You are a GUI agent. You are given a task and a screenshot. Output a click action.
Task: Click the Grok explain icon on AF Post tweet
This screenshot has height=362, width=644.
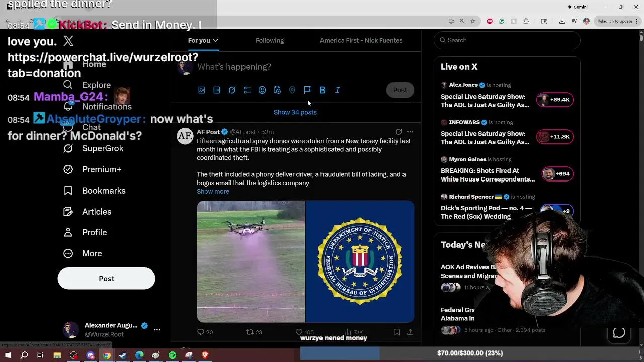pyautogui.click(x=398, y=132)
